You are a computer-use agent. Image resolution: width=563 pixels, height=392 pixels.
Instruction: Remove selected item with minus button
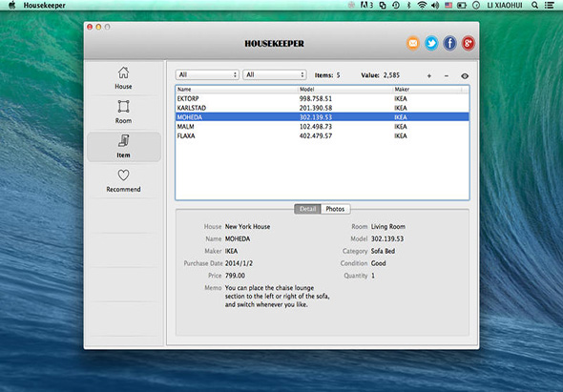pos(447,75)
